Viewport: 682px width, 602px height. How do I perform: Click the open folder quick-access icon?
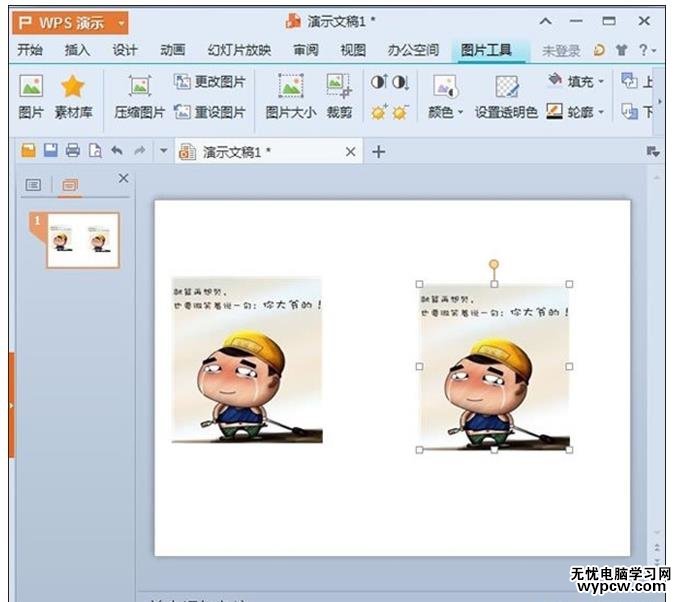[29, 151]
